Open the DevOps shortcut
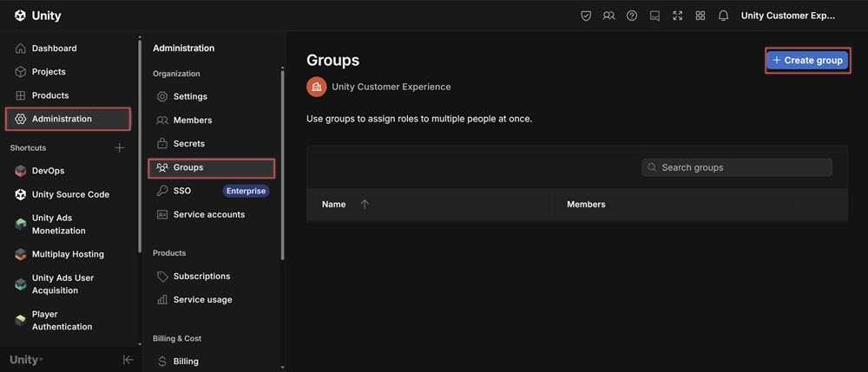The width and height of the screenshot is (868, 372). point(48,171)
